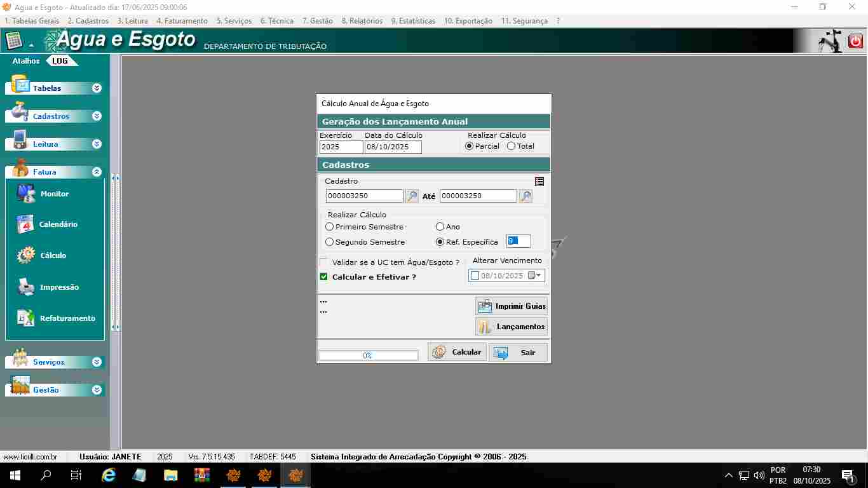Screen dimensions: 868x488
Task: Open the Alterar Vencimento date dropdown
Action: (x=539, y=276)
